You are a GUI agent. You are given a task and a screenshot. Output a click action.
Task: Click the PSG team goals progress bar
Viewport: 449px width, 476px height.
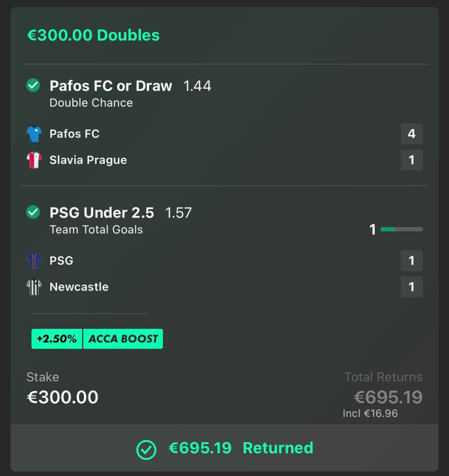pyautogui.click(x=402, y=229)
